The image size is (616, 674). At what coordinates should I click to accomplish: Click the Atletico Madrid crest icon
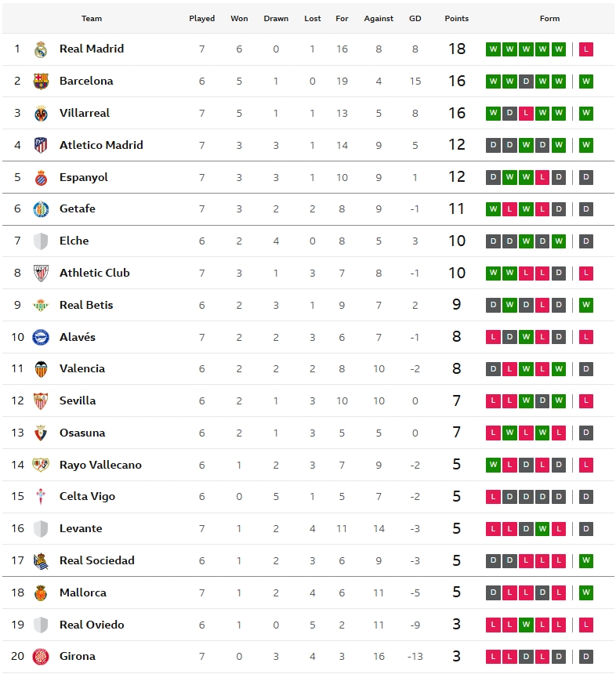click(x=41, y=145)
